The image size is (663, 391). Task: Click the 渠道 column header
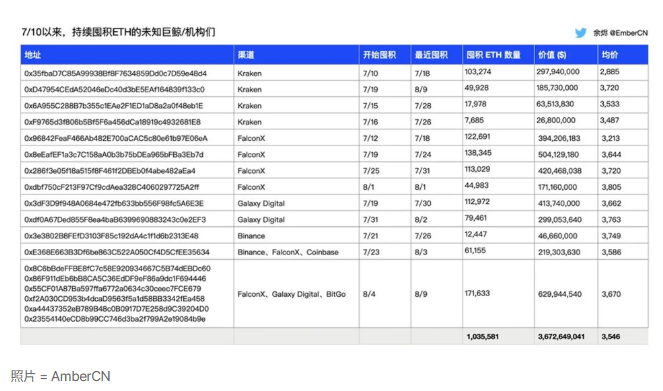tap(246, 55)
